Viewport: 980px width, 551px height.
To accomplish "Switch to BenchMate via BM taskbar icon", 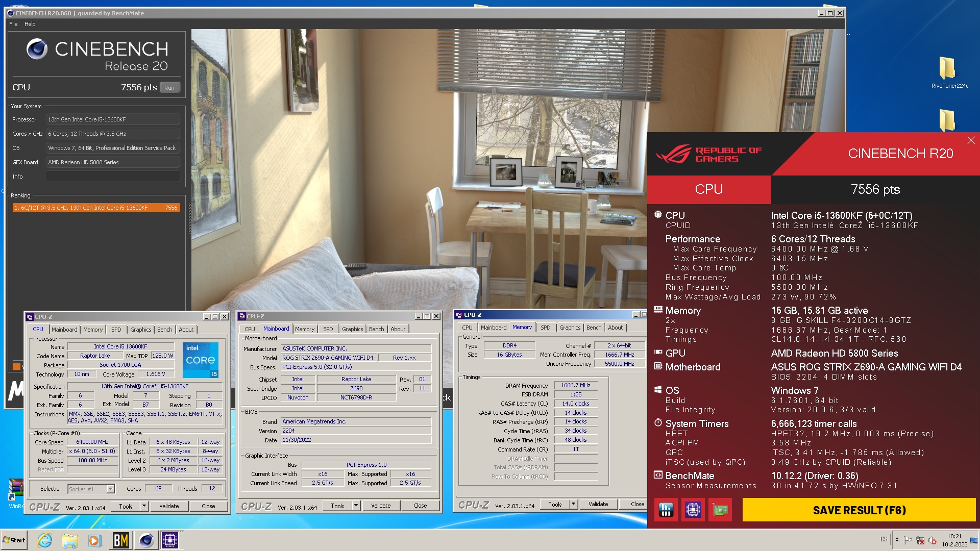I will coord(120,540).
